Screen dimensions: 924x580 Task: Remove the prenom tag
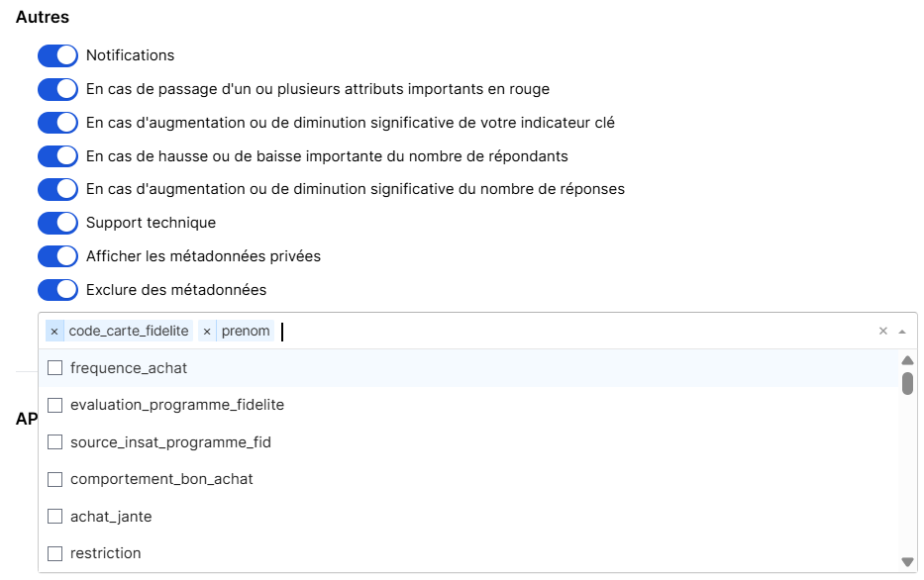(207, 332)
